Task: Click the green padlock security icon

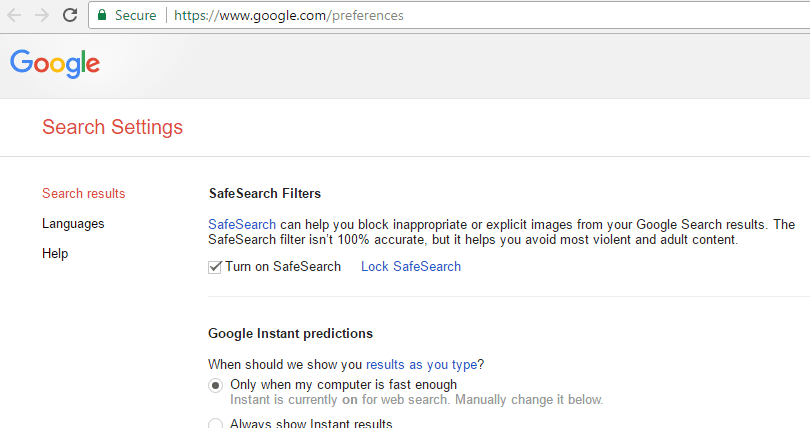Action: [x=102, y=15]
